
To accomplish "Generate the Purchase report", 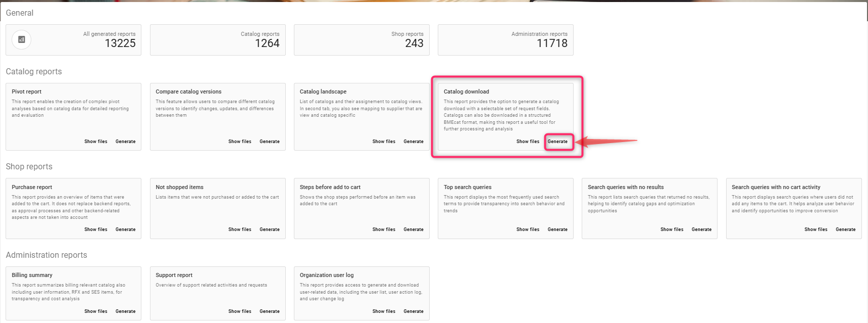I will tap(125, 229).
